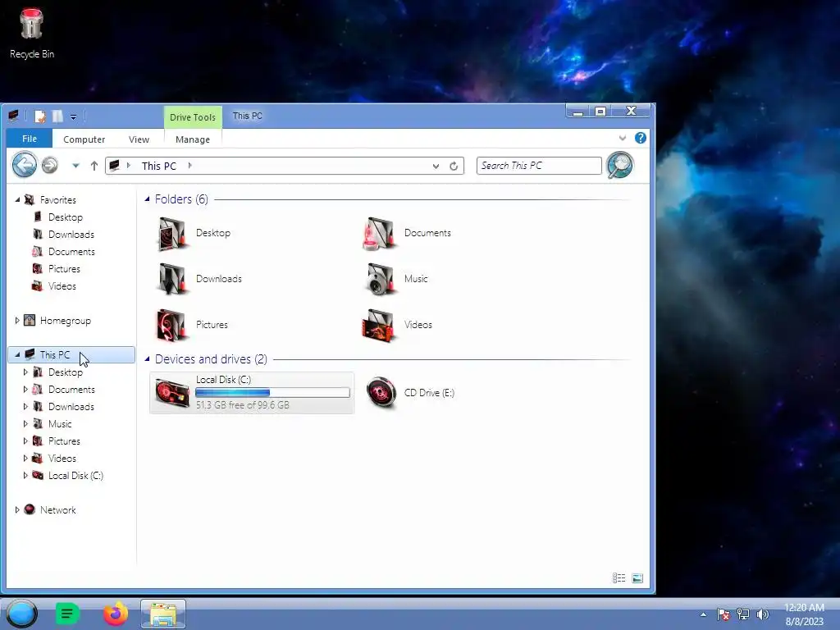The image size is (840, 630).
Task: Select Videos under Favorites
Action: (x=62, y=285)
